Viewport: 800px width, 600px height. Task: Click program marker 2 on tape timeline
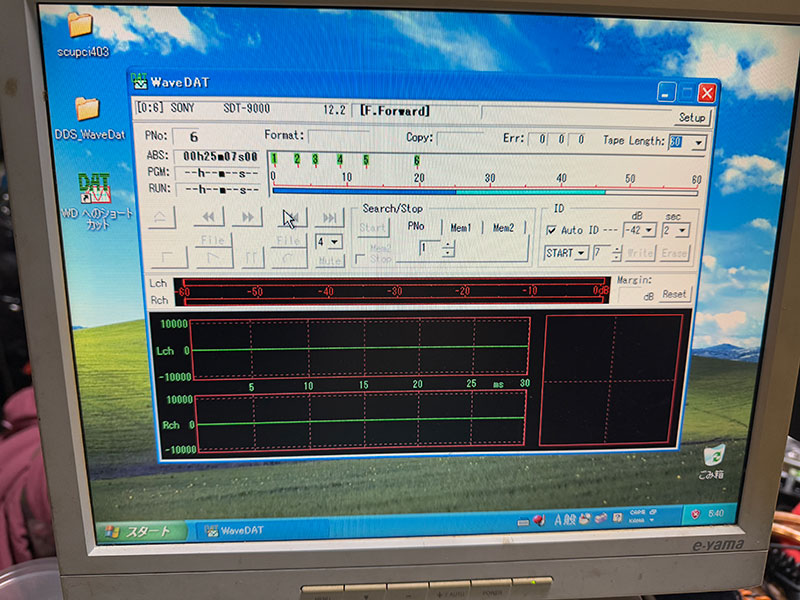coord(297,160)
